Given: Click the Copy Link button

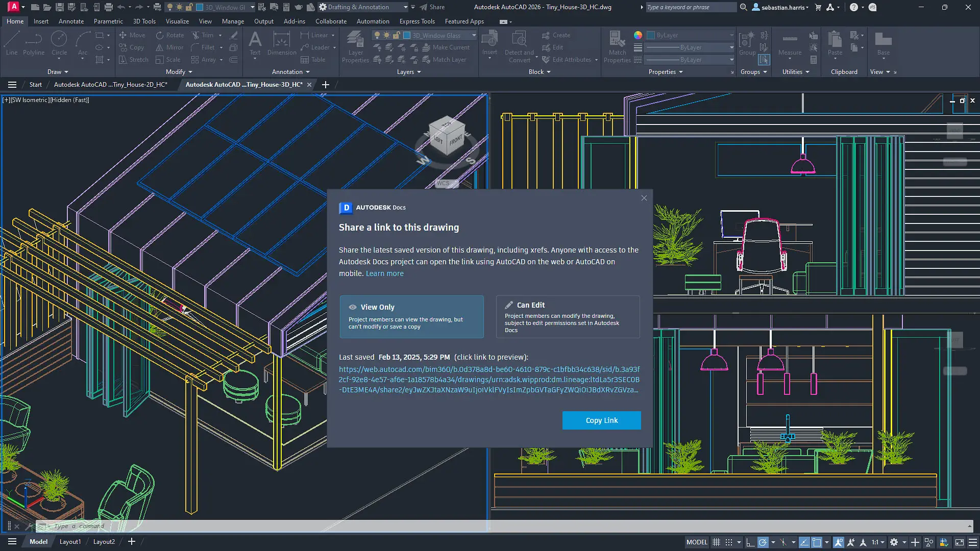Looking at the screenshot, I should pyautogui.click(x=601, y=420).
